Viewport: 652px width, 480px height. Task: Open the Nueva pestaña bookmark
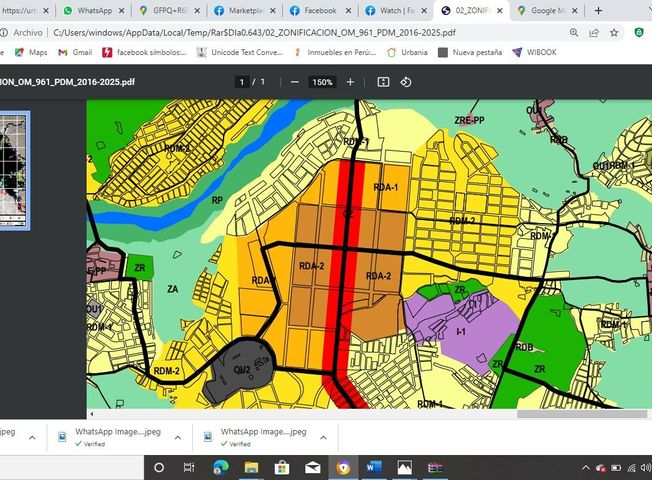(x=470, y=52)
